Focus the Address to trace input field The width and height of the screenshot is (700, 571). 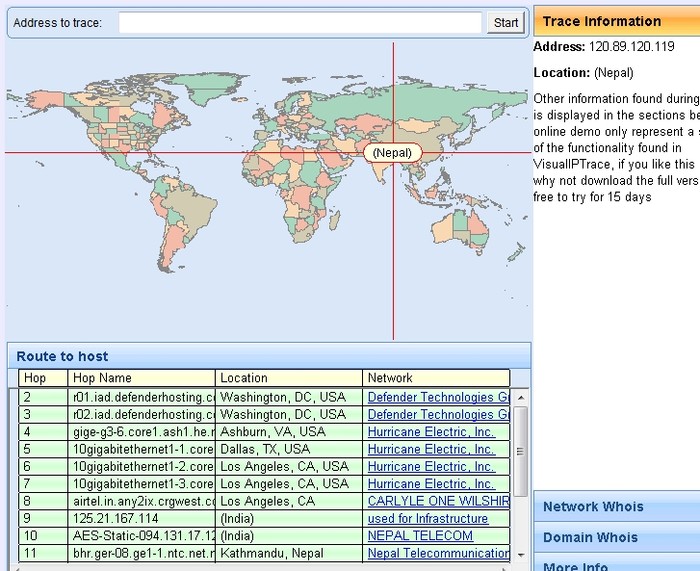(x=299, y=23)
